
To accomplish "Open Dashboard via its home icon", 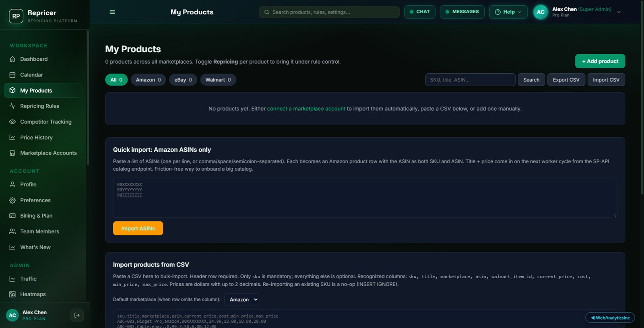I will (12, 59).
